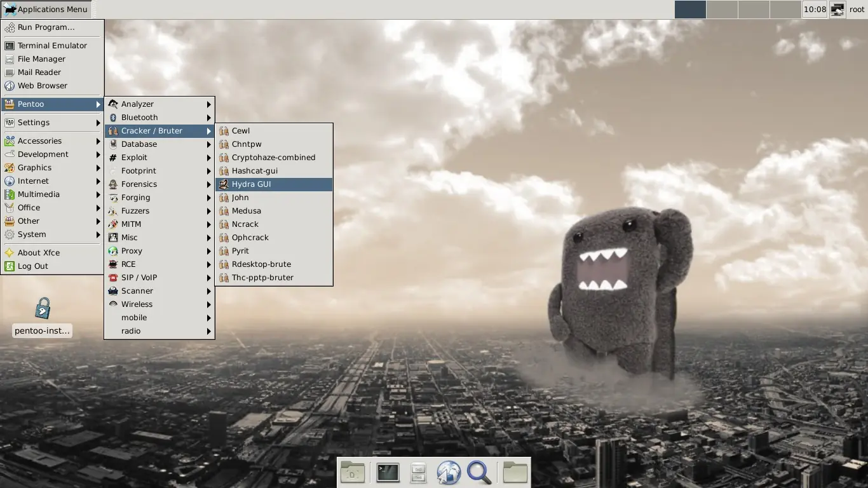Open Mail Reader from its envelope icon

pyautogui.click(x=10, y=72)
